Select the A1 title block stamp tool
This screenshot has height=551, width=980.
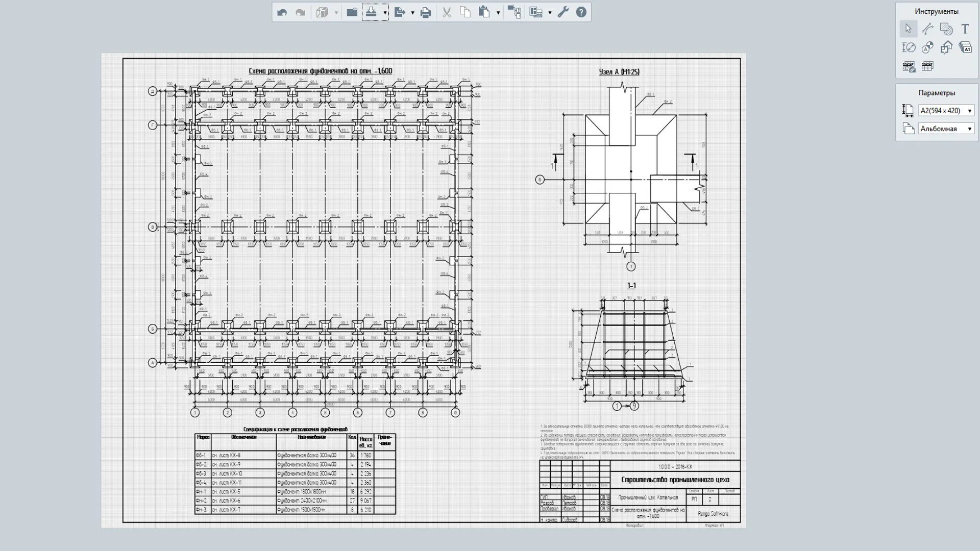[965, 47]
